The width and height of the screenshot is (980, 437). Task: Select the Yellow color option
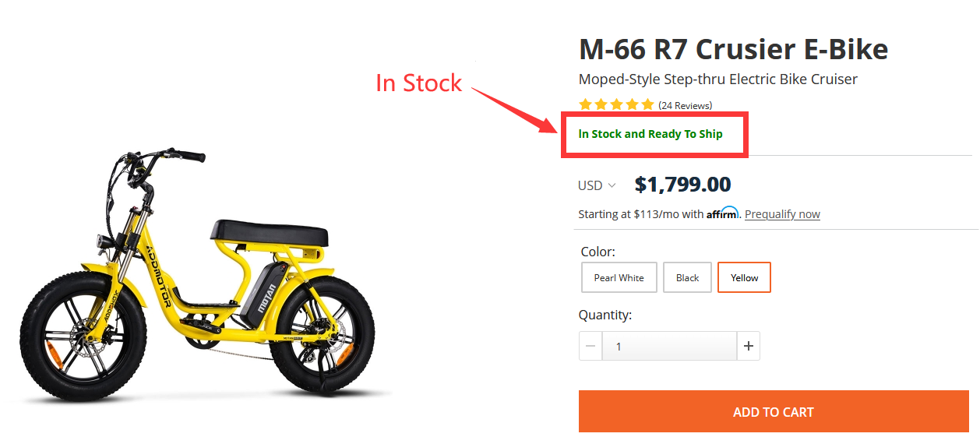pyautogui.click(x=744, y=277)
